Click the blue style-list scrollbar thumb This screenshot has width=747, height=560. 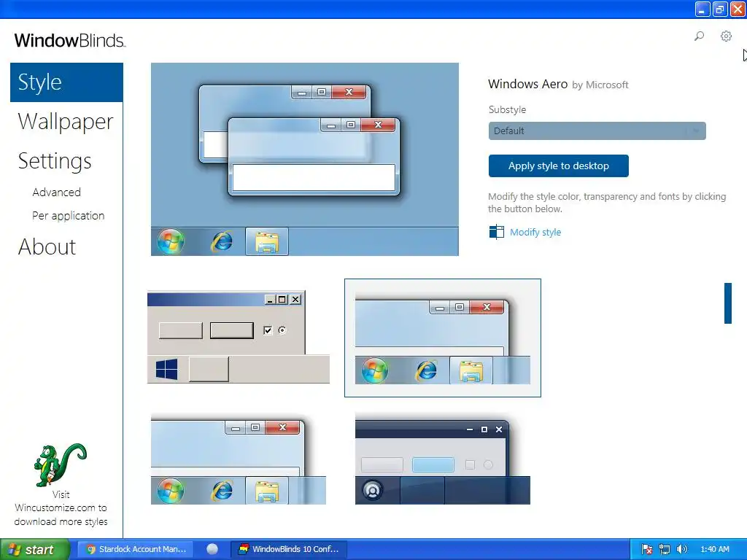point(728,303)
